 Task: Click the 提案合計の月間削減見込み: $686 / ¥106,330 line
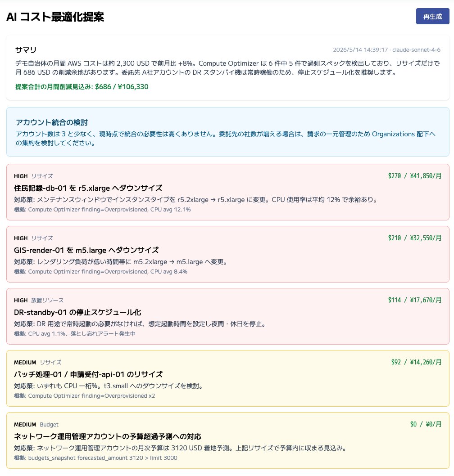pos(82,87)
